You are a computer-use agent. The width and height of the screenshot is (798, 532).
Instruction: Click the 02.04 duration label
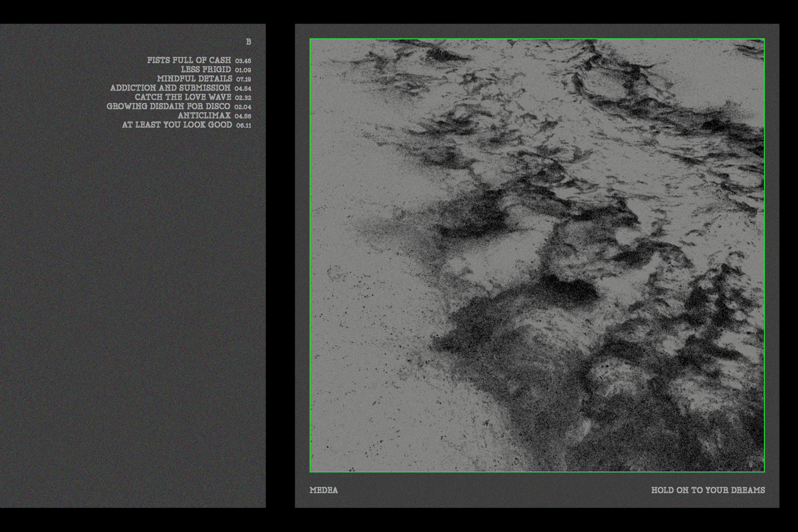pyautogui.click(x=243, y=107)
